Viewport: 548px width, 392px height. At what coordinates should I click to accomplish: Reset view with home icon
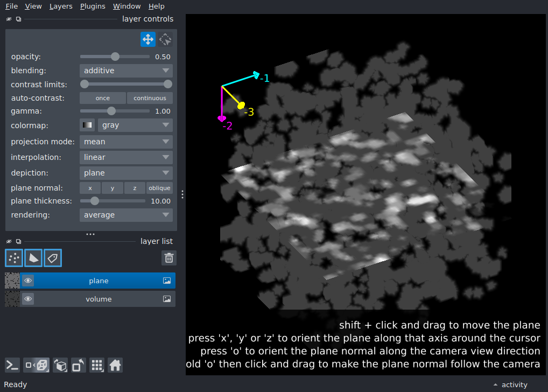115,366
